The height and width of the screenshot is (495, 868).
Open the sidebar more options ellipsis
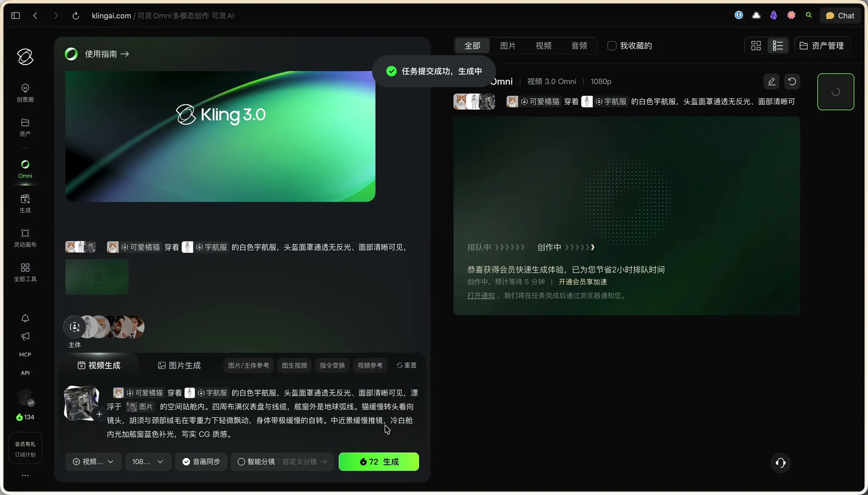25,475
